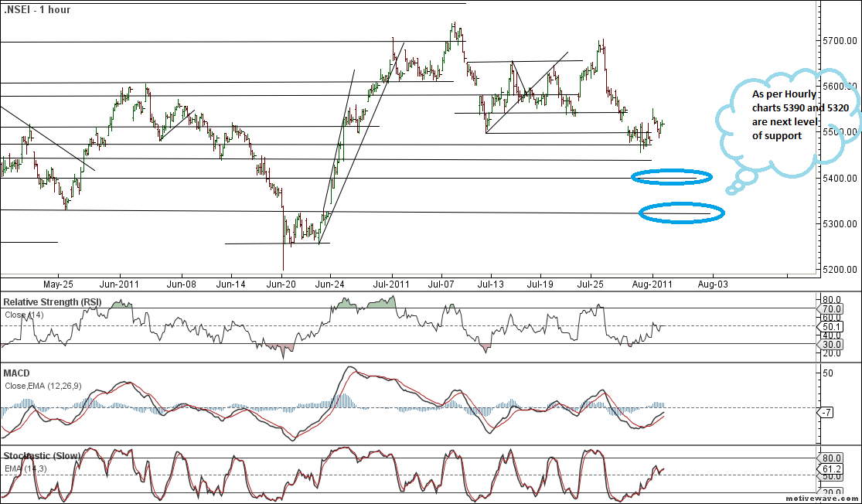This screenshot has height=504, width=862.
Task: Click the 5700.00 price axis label
Action: [x=839, y=40]
